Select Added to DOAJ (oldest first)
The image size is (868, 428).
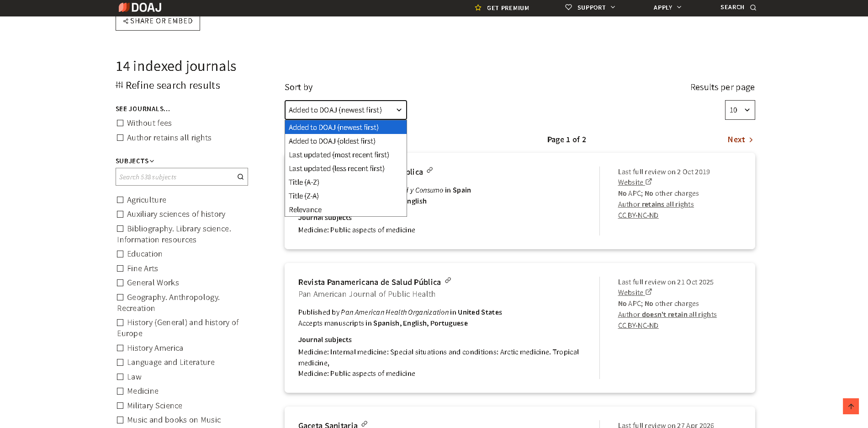[x=345, y=141]
